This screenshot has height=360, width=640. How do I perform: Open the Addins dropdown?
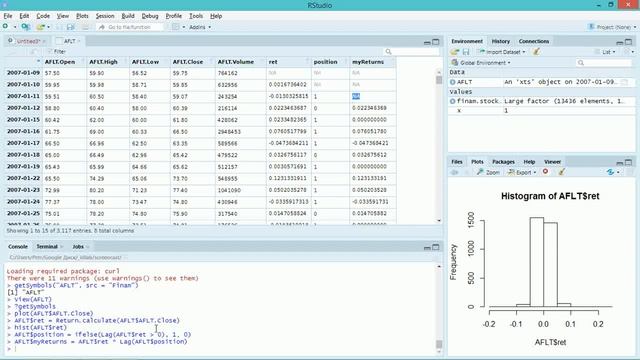pos(200,27)
